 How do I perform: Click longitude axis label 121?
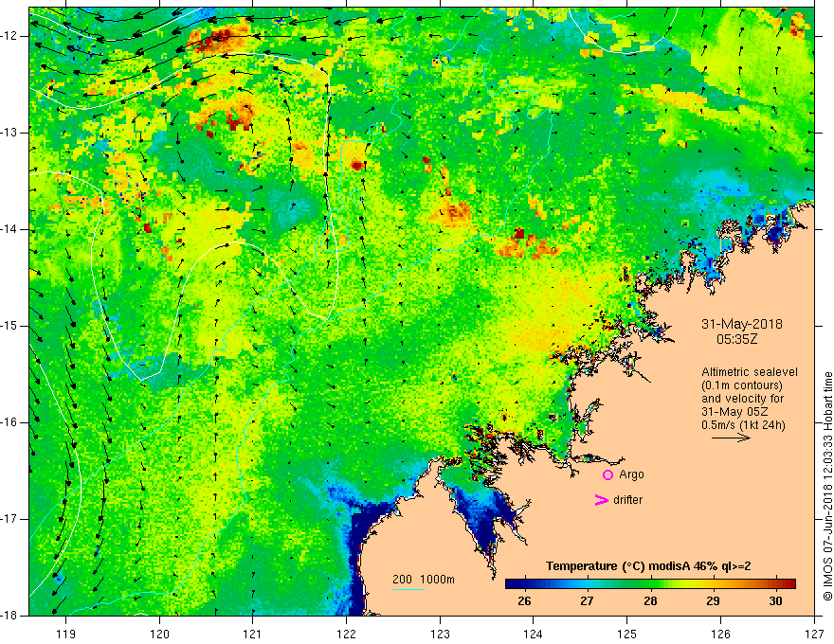pyautogui.click(x=253, y=634)
